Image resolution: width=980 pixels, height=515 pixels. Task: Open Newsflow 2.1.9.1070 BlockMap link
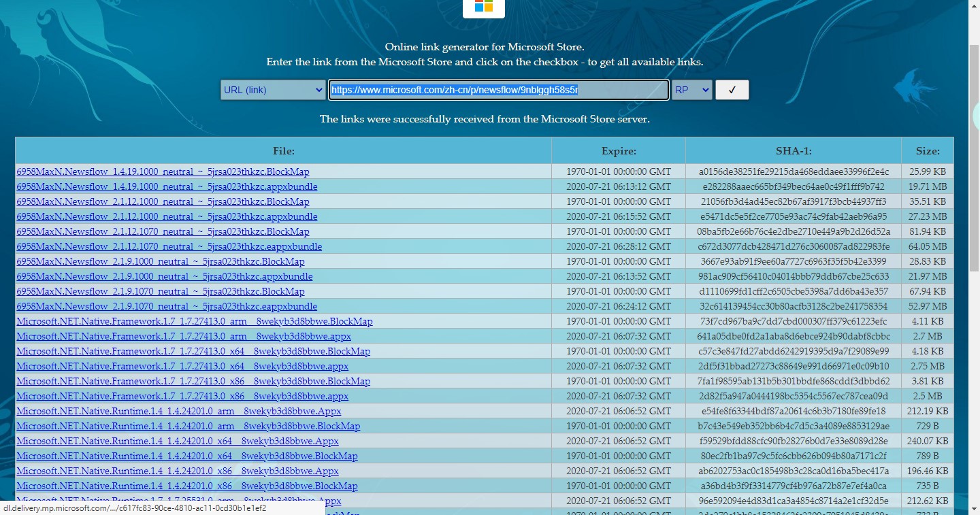[161, 291]
